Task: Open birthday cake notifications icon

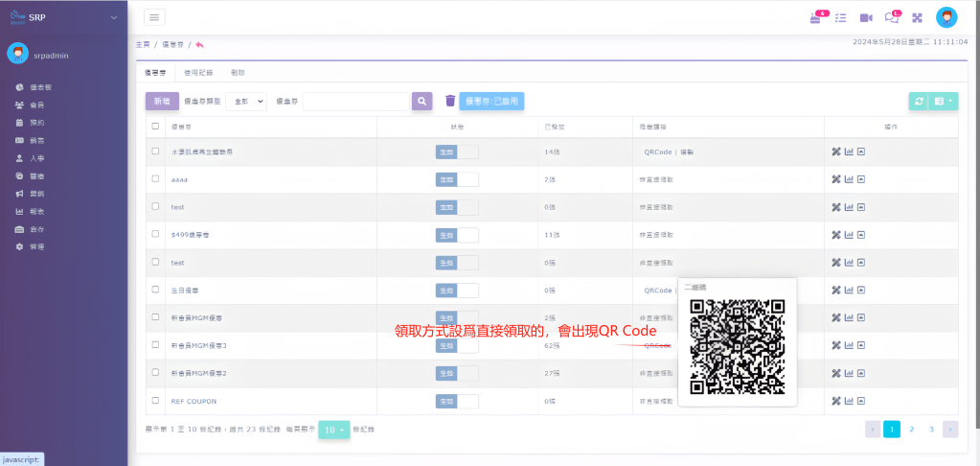Action: pyautogui.click(x=815, y=17)
